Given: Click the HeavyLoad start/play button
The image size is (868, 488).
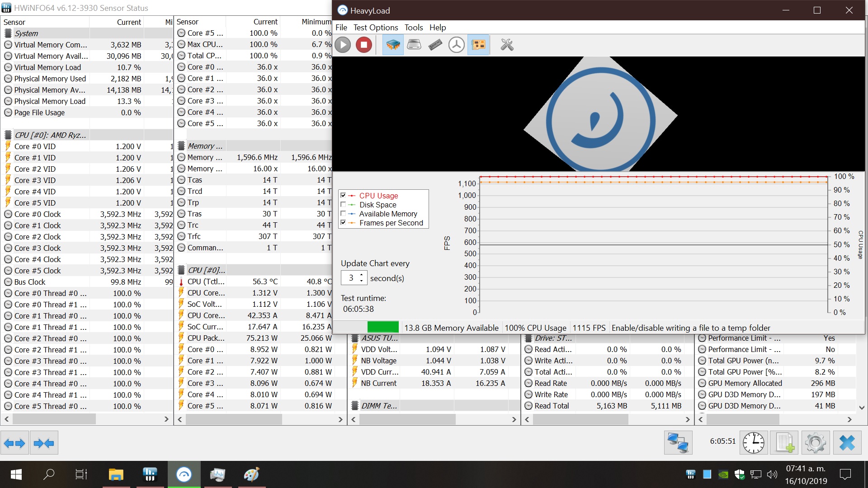Looking at the screenshot, I should [x=344, y=45].
